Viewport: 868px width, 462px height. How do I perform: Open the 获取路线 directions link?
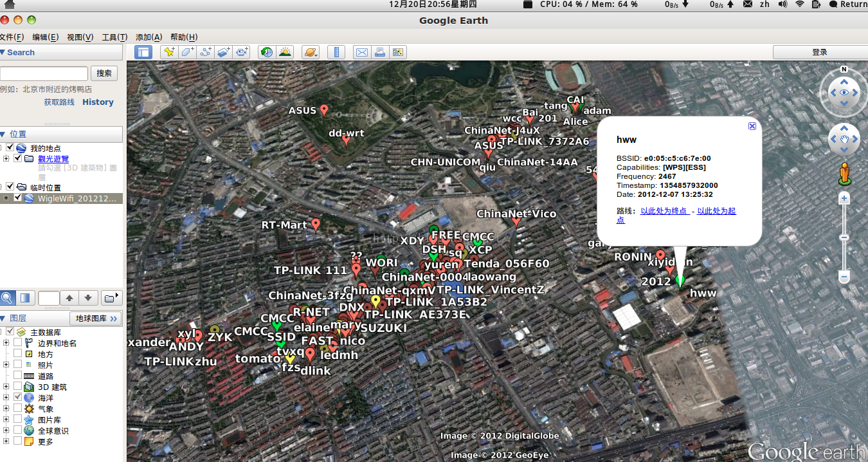click(x=59, y=102)
